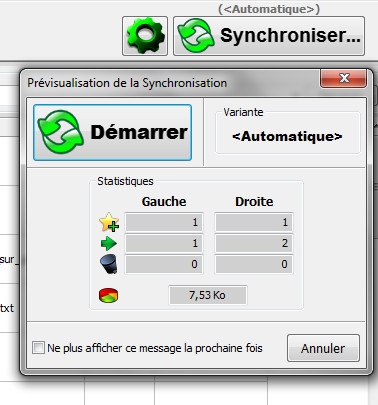Click the Droite column header
The width and height of the screenshot is (378, 405).
coord(254,202)
